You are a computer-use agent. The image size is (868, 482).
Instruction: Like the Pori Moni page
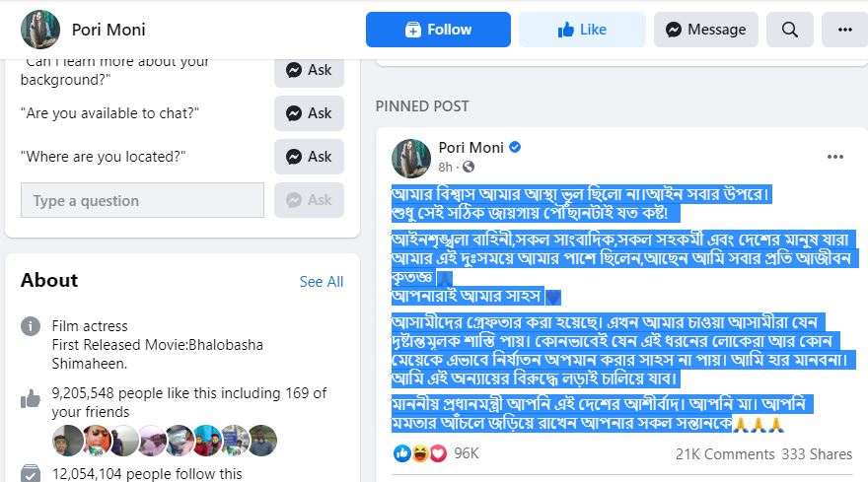[x=582, y=30]
